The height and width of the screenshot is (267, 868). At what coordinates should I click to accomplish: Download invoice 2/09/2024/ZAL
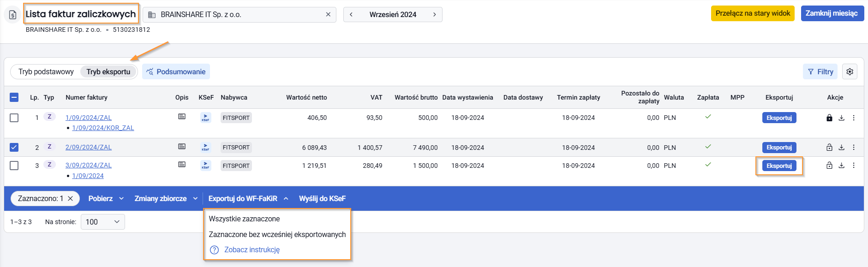coord(842,148)
